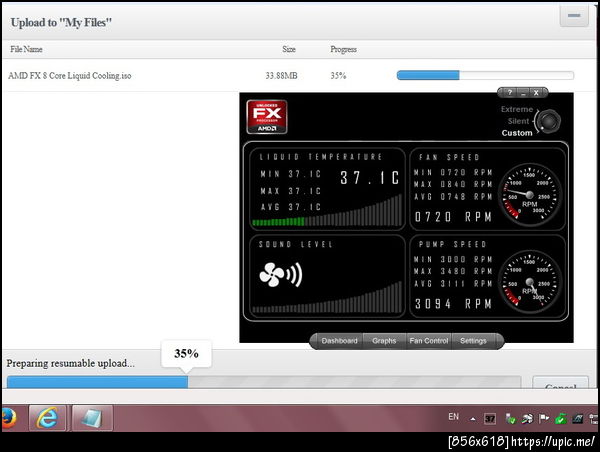
Task: Click the sound level bar graph
Action: click(x=327, y=298)
